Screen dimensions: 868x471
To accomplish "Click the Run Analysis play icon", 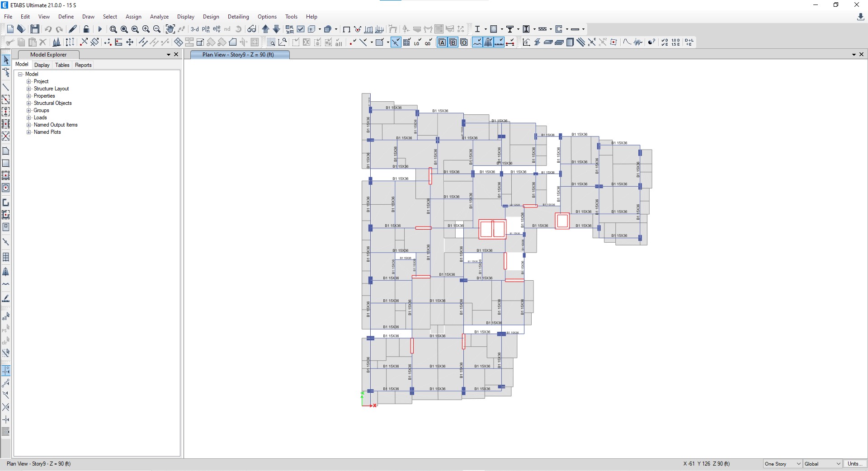I will click(100, 29).
